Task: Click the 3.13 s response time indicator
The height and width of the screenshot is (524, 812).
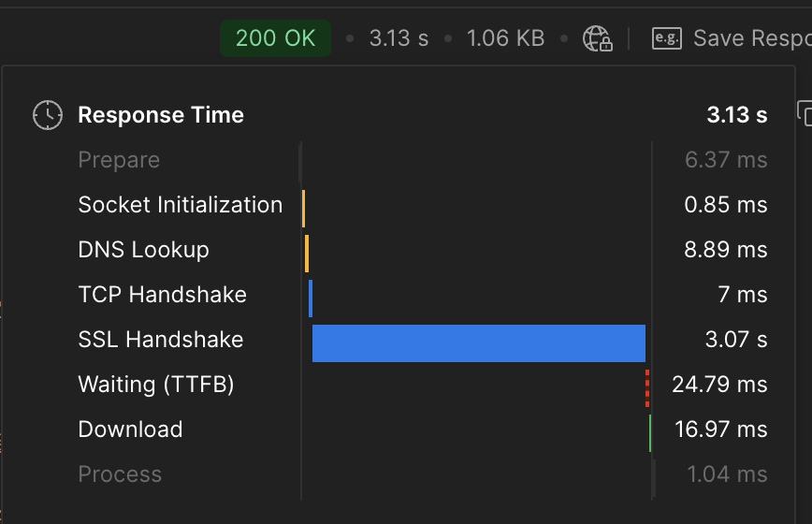Action: (399, 38)
